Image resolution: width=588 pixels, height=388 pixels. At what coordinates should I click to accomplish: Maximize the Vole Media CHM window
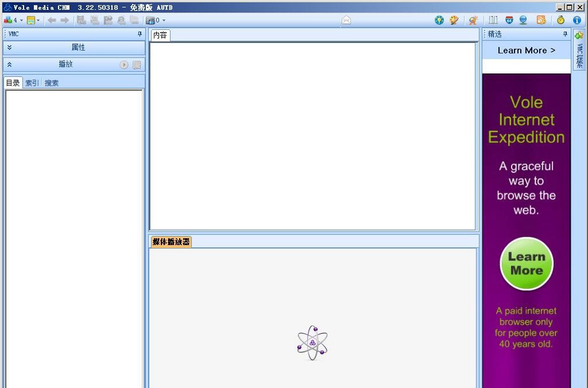point(569,7)
